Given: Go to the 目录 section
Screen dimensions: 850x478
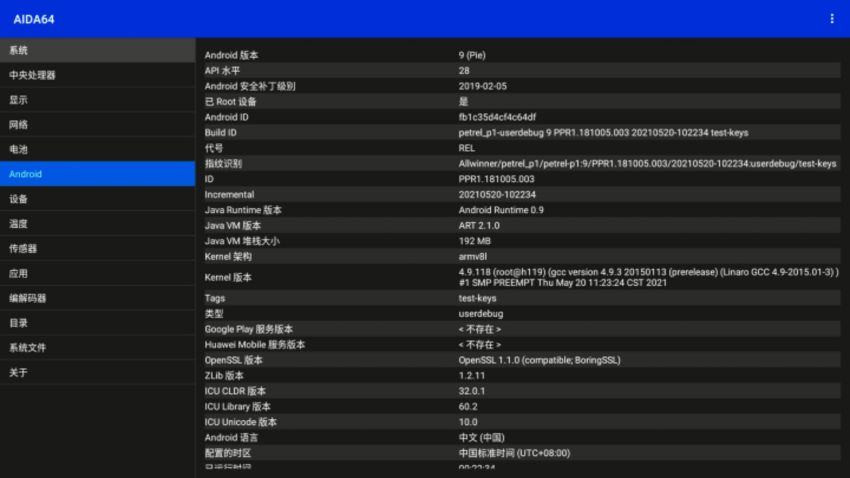Looking at the screenshot, I should pyautogui.click(x=98, y=323).
